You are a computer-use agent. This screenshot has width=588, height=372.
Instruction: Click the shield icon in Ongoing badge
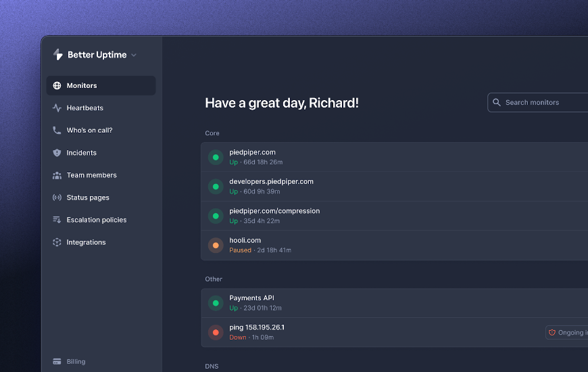552,333
